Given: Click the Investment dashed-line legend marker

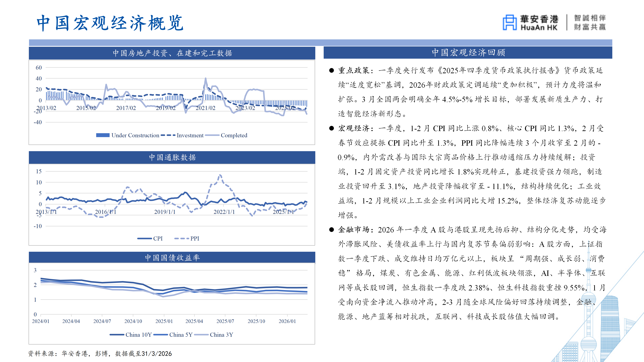Looking at the screenshot, I should (168, 135).
